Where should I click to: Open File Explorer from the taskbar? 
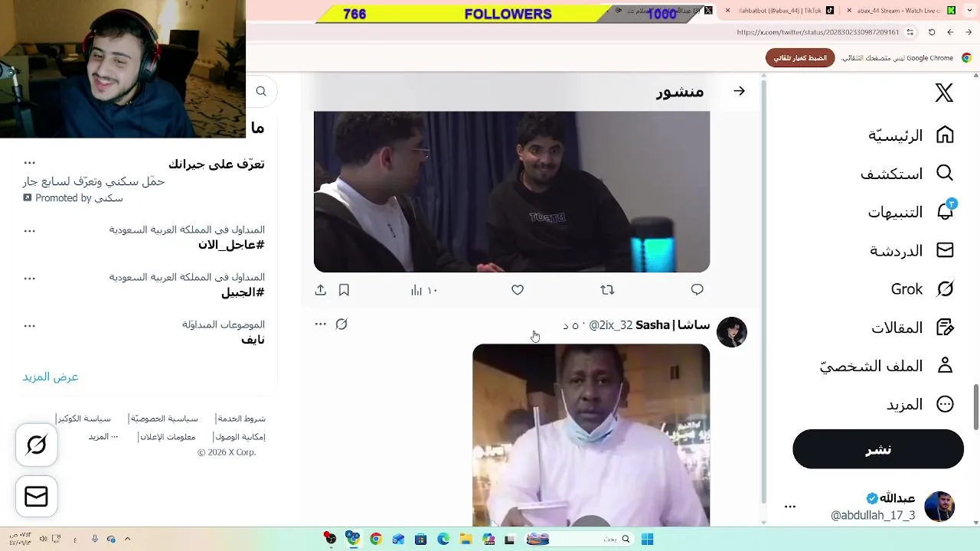tap(465, 539)
